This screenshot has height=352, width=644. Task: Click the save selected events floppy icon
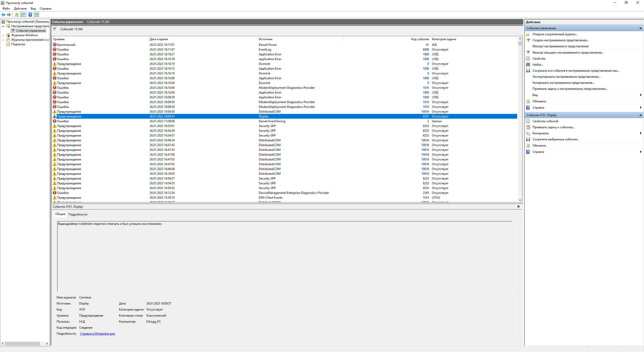pos(528,139)
